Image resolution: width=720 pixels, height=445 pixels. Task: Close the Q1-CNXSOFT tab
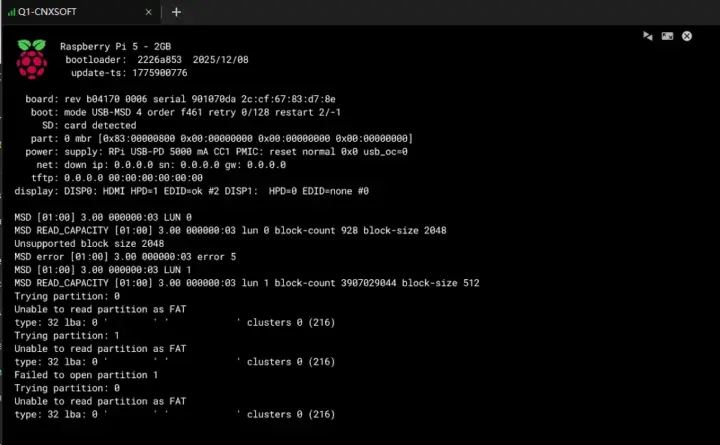[148, 12]
